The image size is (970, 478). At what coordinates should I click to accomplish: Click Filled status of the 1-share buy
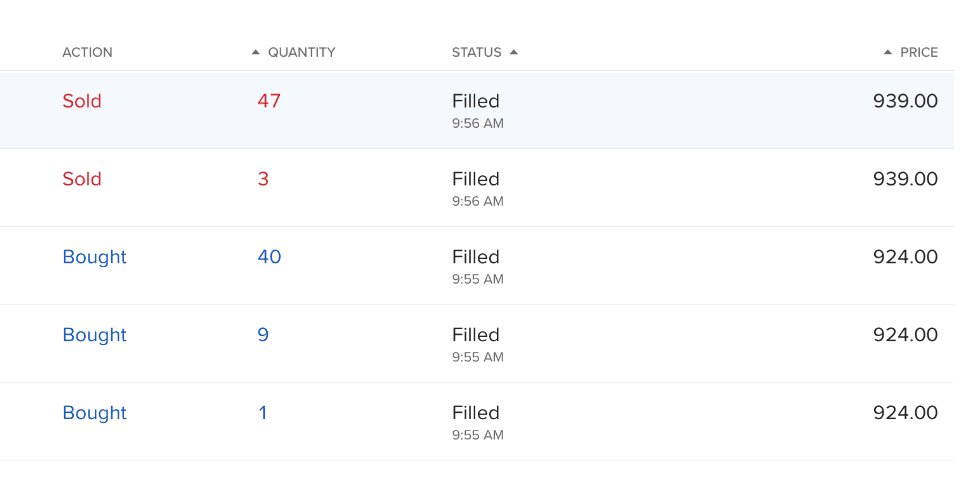476,413
